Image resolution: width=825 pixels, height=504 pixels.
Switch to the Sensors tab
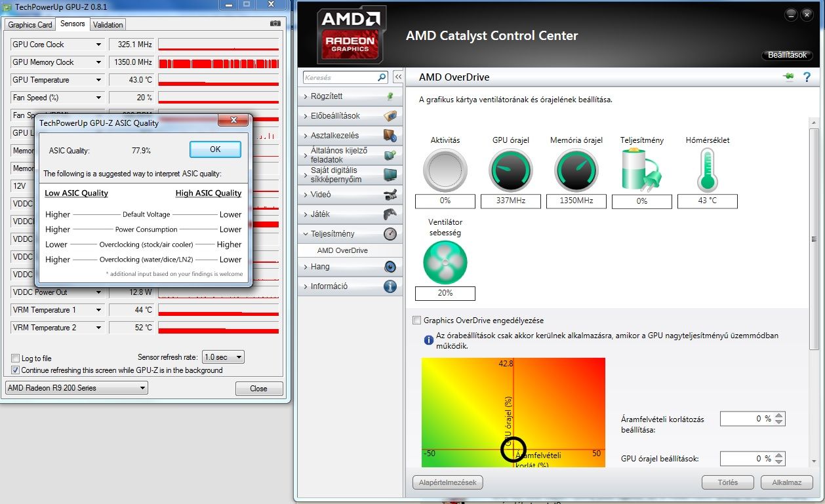point(72,24)
